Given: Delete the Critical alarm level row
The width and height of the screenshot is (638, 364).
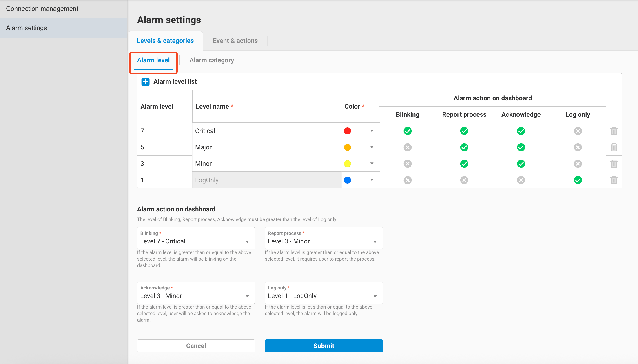Looking at the screenshot, I should tap(614, 131).
